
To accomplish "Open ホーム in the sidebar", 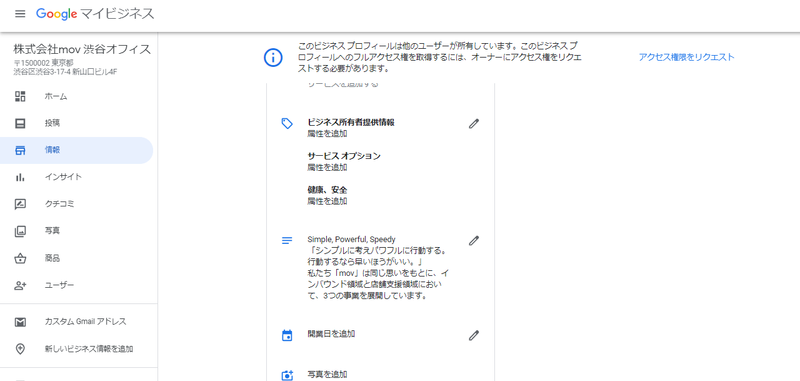I will [x=77, y=96].
